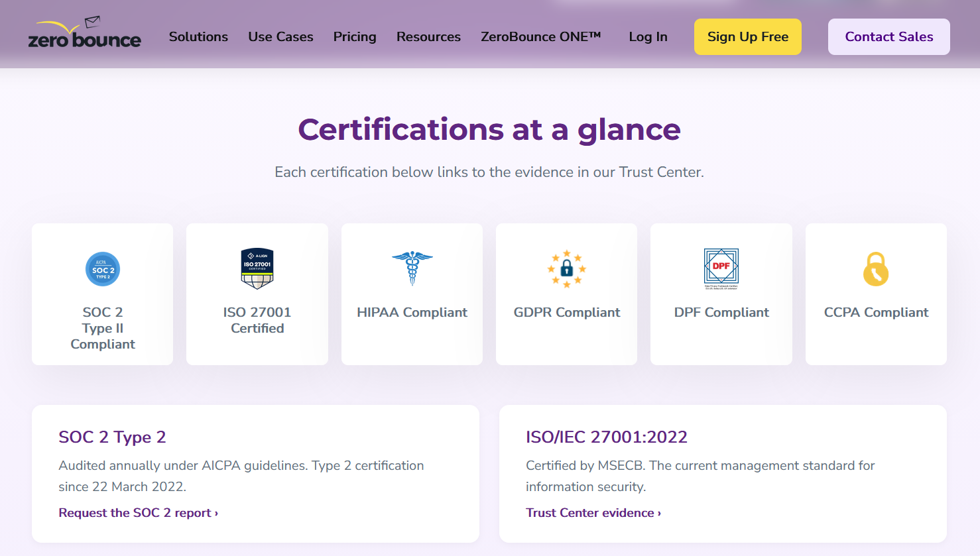Click the Log In link
The height and width of the screenshot is (556, 980).
648,36
